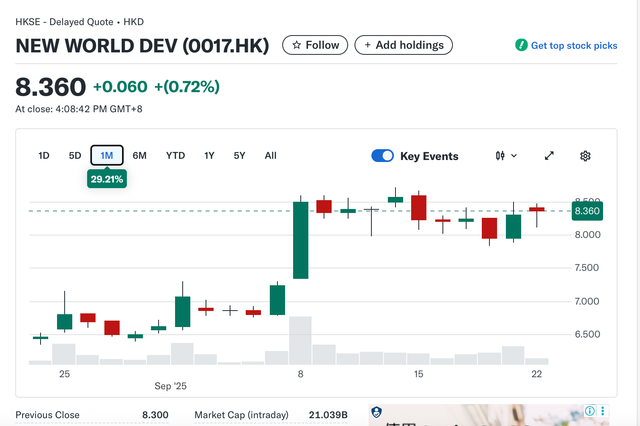Open the ad options three-dot menu
640x426 pixels.
click(x=602, y=410)
